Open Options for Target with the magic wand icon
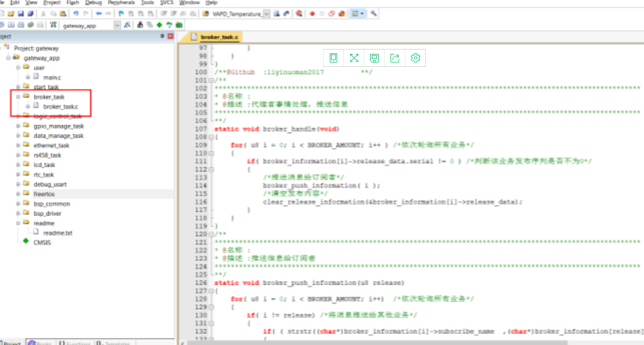Image resolution: width=644 pixels, height=345 pixels. pyautogui.click(x=127, y=25)
